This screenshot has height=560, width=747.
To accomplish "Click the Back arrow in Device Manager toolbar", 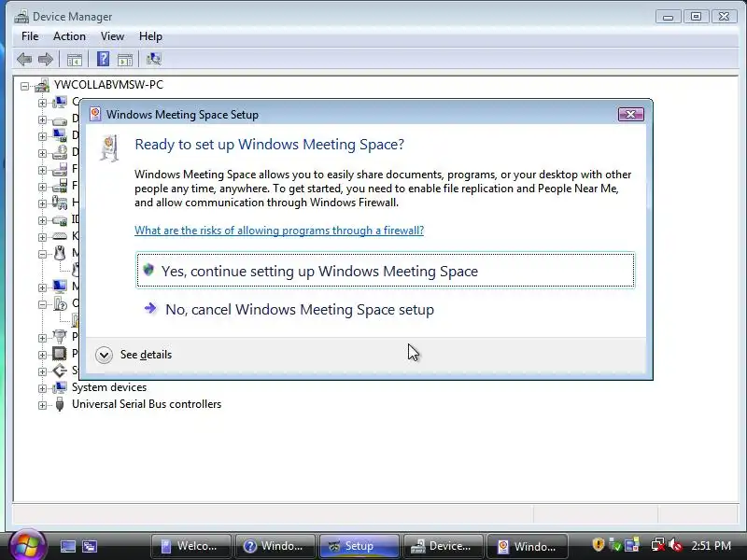I will click(24, 59).
